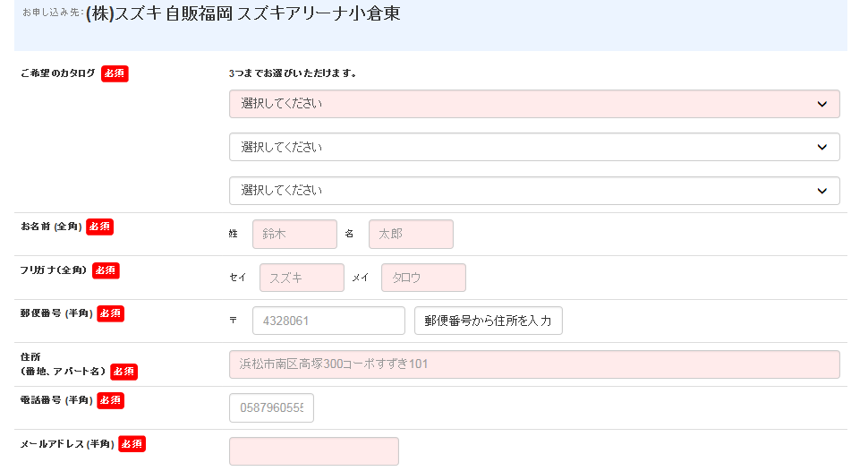The height and width of the screenshot is (471, 868).
Task: Open the third catalog selection dropdown
Action: (x=533, y=191)
